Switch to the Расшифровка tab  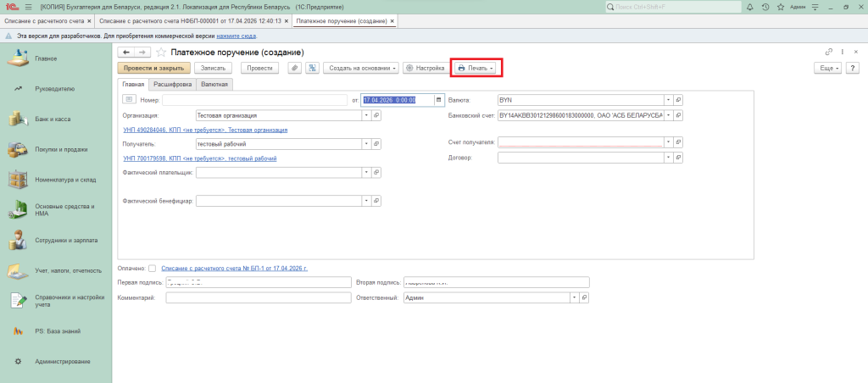(x=172, y=85)
